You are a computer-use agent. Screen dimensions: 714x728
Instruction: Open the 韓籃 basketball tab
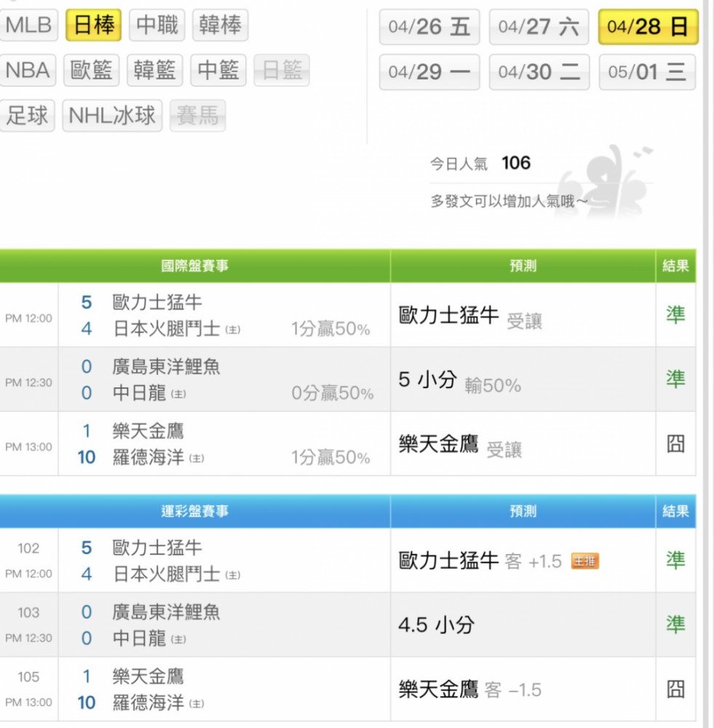click(154, 71)
